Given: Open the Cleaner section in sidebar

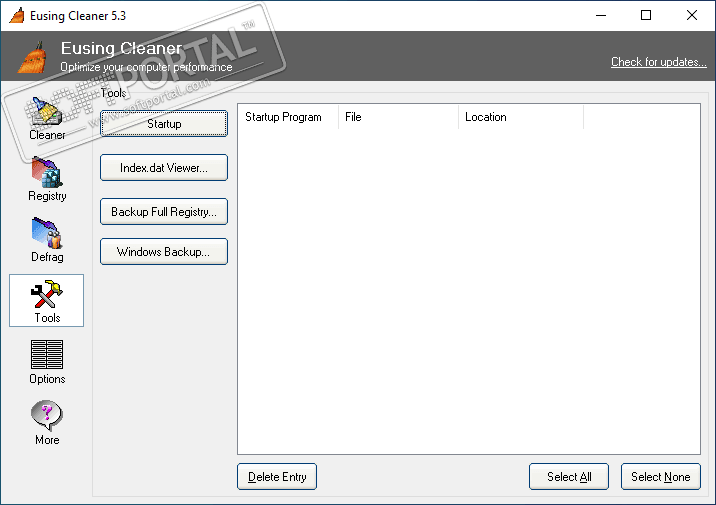Looking at the screenshot, I should pos(47,118).
